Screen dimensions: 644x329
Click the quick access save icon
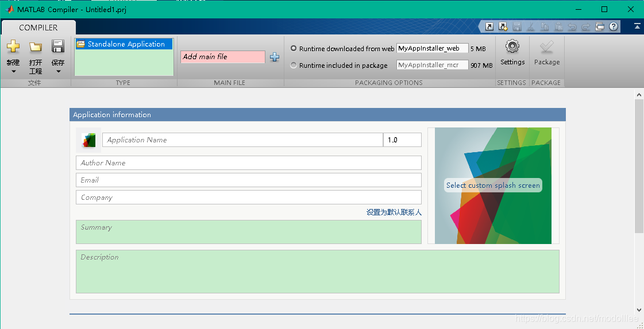coord(517,26)
